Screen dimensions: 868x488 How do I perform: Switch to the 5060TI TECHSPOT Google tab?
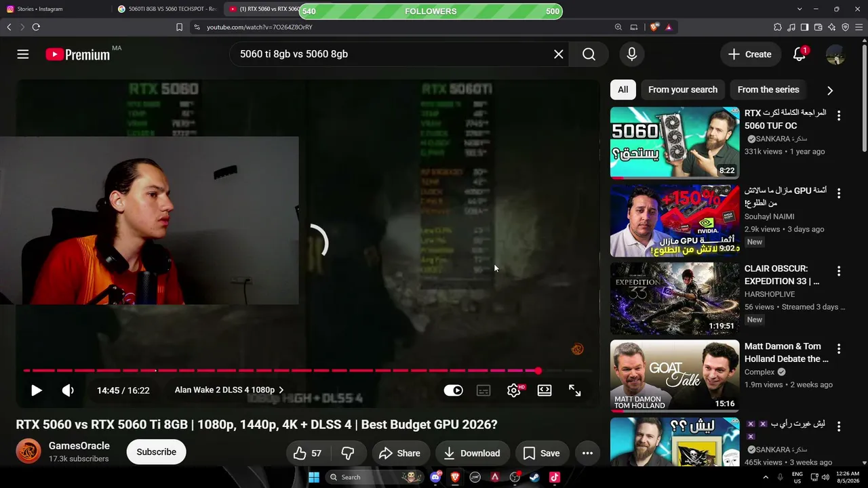click(167, 9)
